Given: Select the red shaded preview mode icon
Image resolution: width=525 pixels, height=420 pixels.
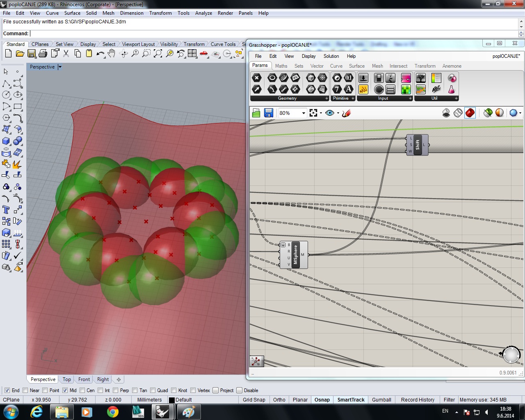Looking at the screenshot, I should click(470, 113).
